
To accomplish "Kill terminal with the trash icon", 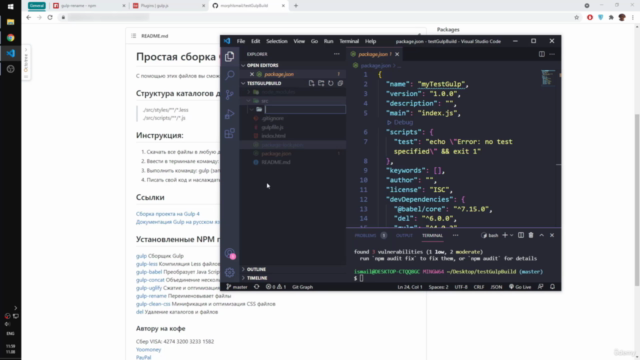I will tap(531, 235).
